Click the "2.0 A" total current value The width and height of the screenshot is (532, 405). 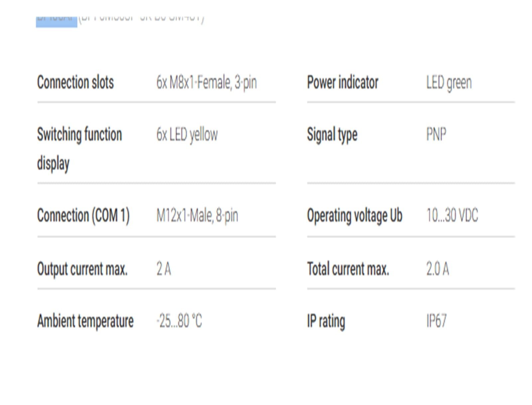[x=438, y=269]
